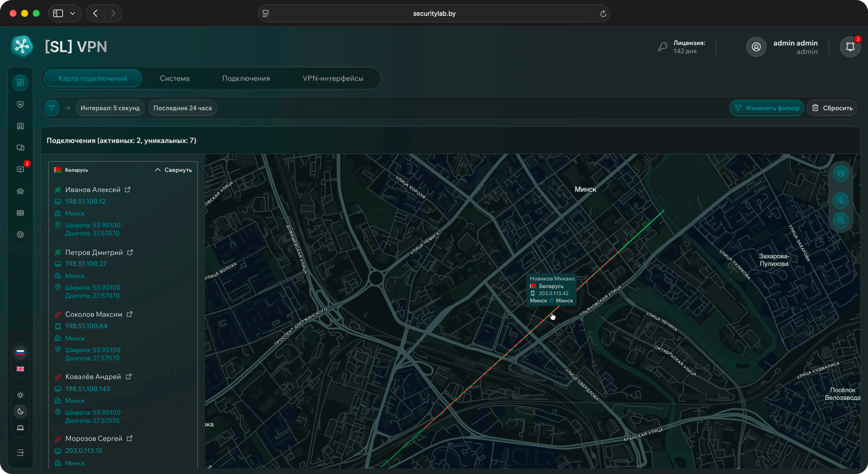Toggle the browser sidebar panel

coord(58,13)
